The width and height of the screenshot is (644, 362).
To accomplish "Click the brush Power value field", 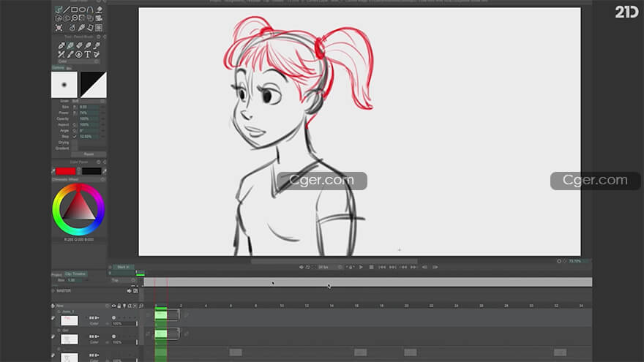I will (x=89, y=113).
